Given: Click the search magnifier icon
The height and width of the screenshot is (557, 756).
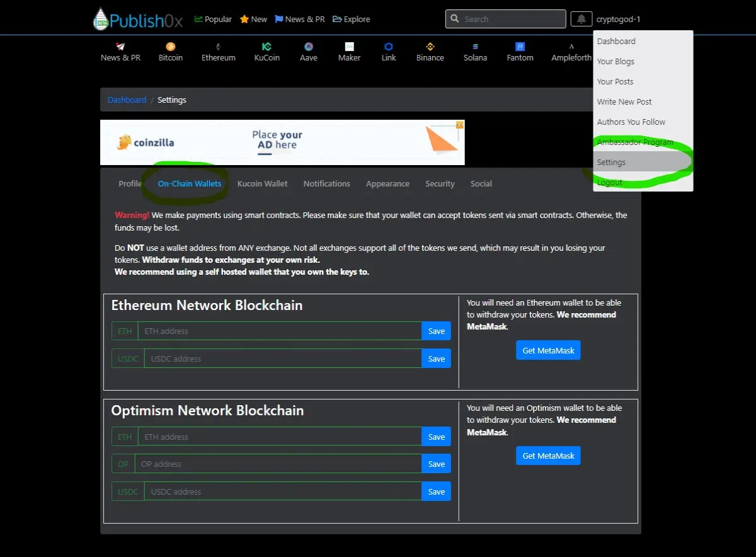Looking at the screenshot, I should [454, 19].
